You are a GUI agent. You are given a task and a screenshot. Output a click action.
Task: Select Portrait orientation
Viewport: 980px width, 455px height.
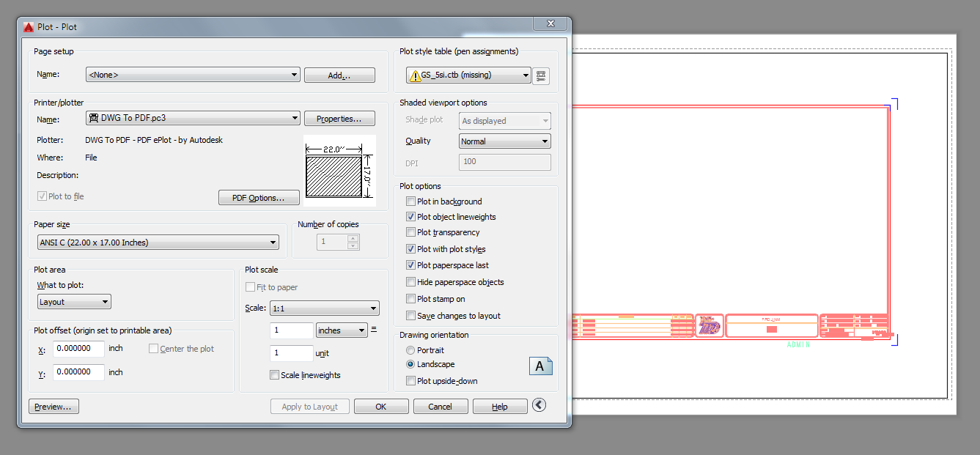click(410, 350)
